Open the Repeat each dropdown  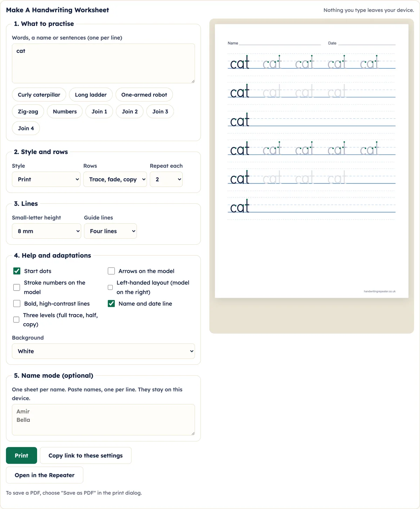point(166,179)
